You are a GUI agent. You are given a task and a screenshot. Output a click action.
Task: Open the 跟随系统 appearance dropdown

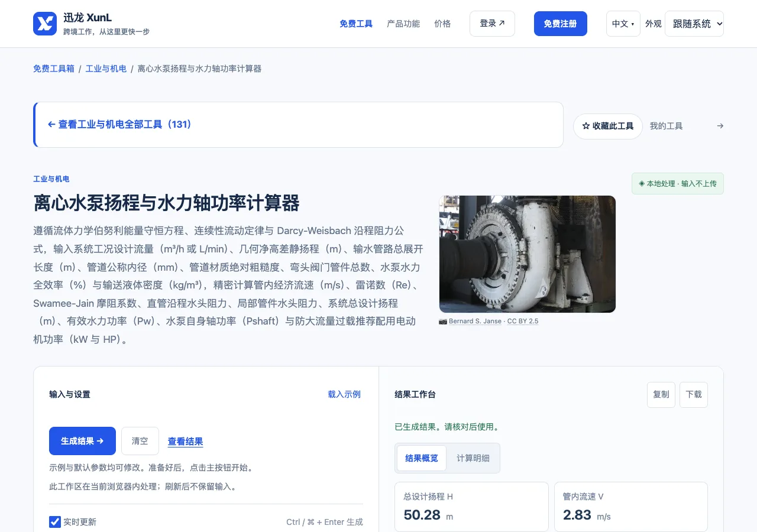pos(694,24)
